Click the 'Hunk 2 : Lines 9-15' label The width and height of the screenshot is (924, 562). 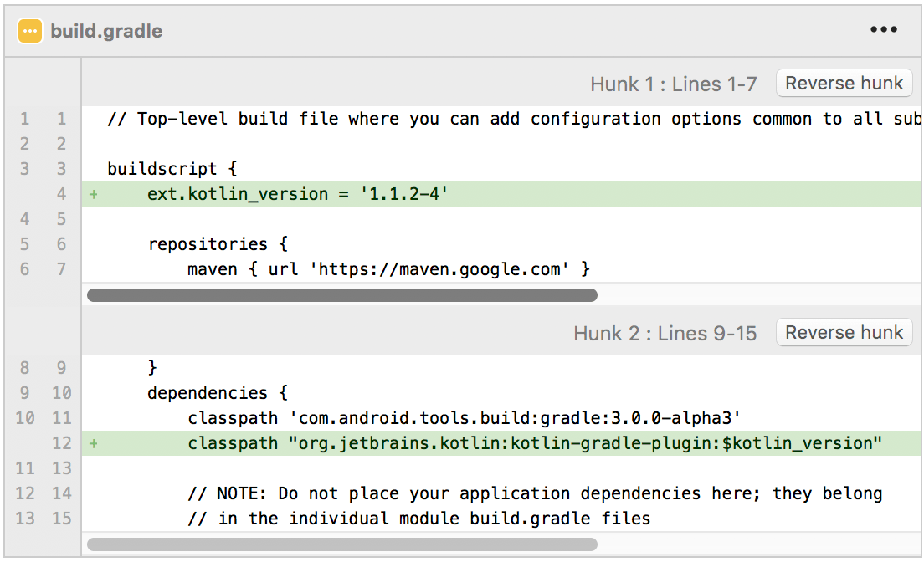coord(665,334)
